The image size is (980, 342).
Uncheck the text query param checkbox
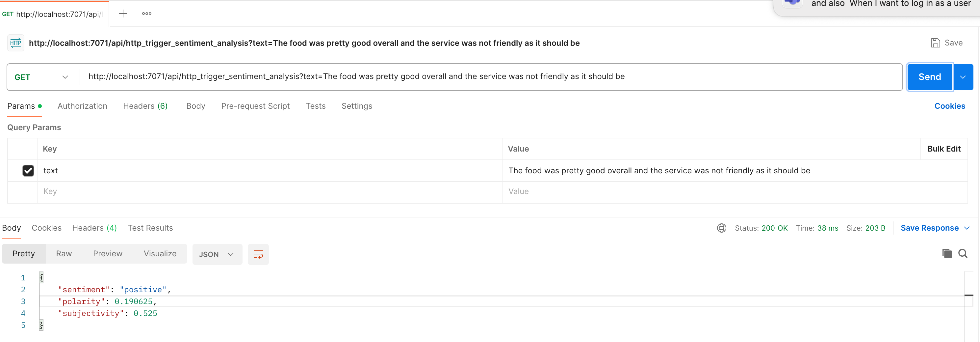(28, 171)
